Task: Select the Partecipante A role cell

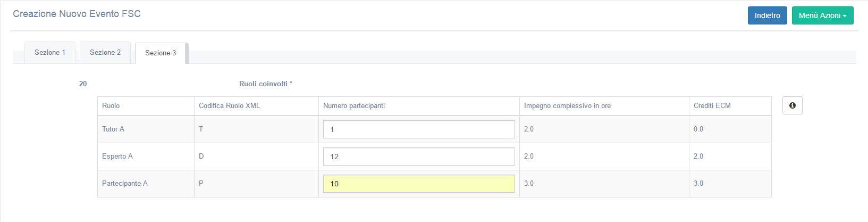Action: 125,184
